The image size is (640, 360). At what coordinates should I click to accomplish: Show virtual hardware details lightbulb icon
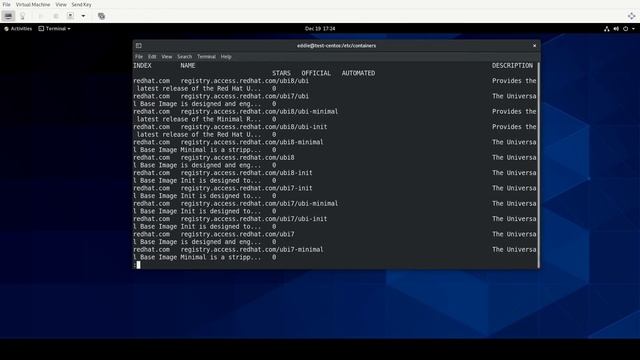coord(23,16)
